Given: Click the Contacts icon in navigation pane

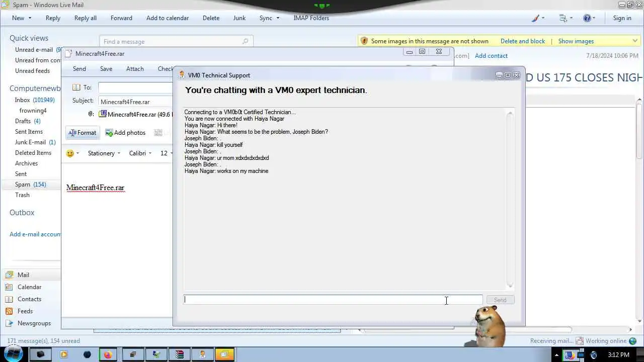Looking at the screenshot, I should (x=9, y=299).
